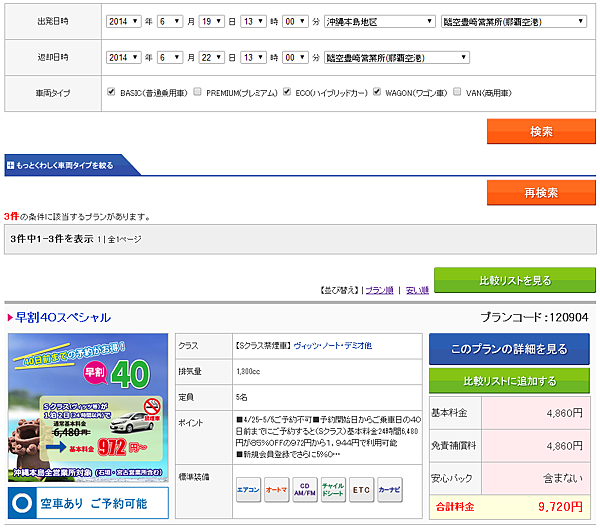Click the エアコン equipment icon
This screenshot has height=530, width=600.
[x=248, y=491]
